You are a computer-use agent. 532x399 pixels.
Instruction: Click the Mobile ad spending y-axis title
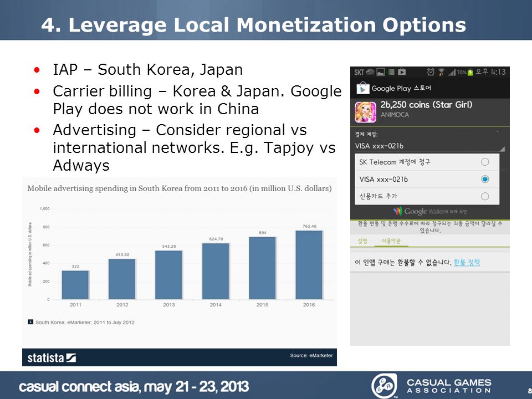[x=30, y=254]
